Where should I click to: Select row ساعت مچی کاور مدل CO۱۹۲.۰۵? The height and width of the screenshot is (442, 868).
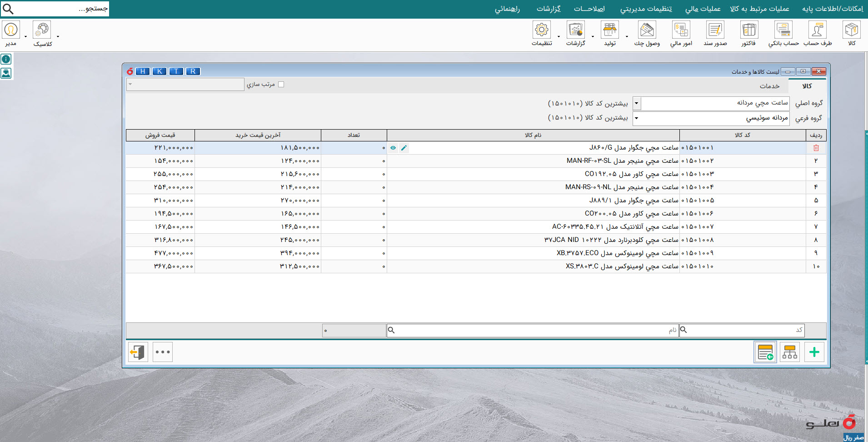point(476,174)
